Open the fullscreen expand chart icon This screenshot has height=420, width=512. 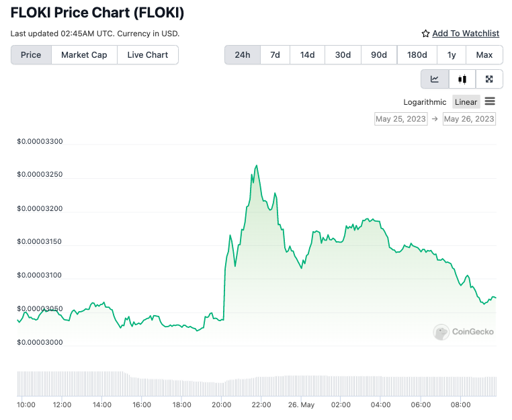tap(489, 79)
